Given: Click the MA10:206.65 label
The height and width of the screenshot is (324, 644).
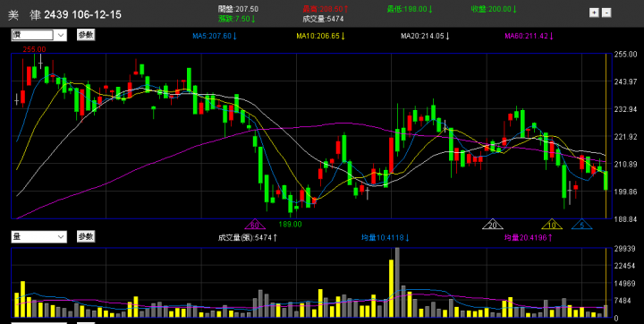Looking at the screenshot, I should (321, 36).
